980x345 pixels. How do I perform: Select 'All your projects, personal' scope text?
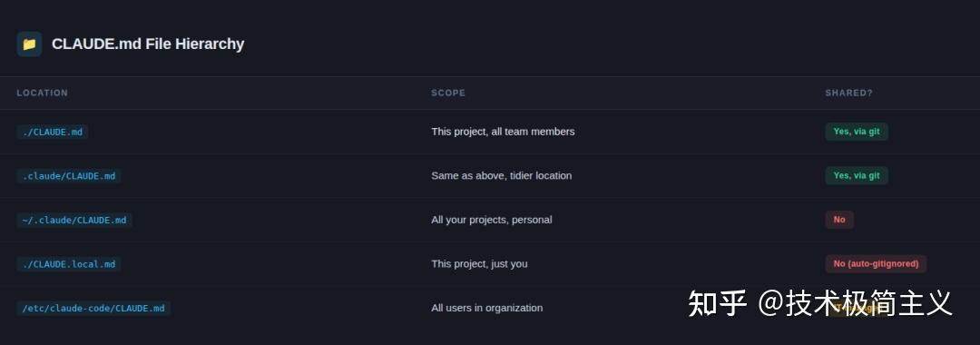491,220
